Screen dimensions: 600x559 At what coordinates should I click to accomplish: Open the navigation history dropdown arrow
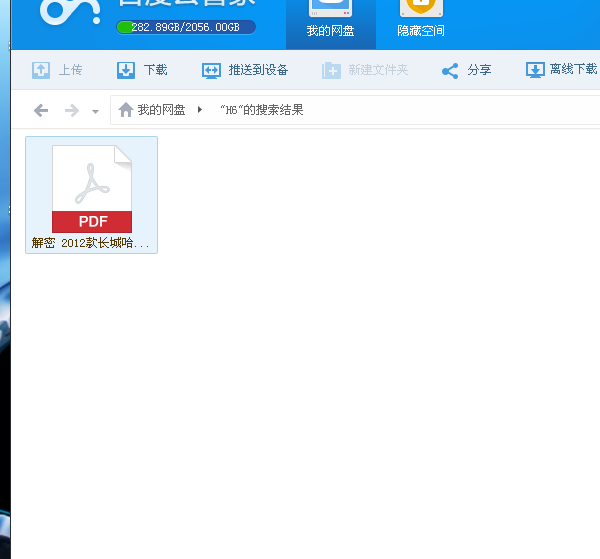95,112
